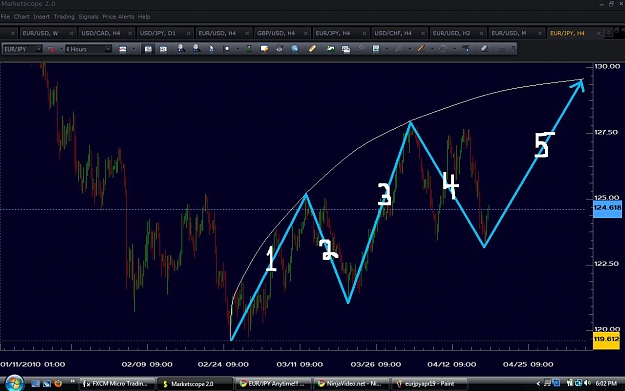Open the Insert menu
Viewport: 625px width, 391px height.
[41, 17]
